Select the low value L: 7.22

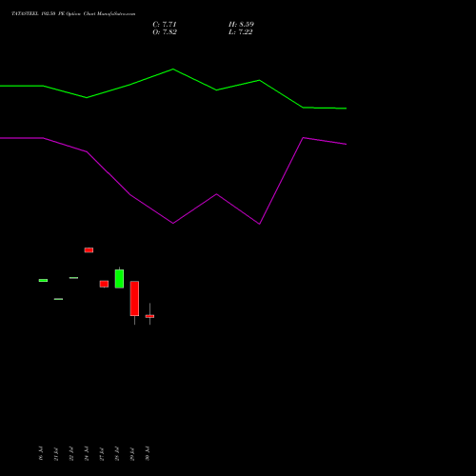(x=241, y=32)
